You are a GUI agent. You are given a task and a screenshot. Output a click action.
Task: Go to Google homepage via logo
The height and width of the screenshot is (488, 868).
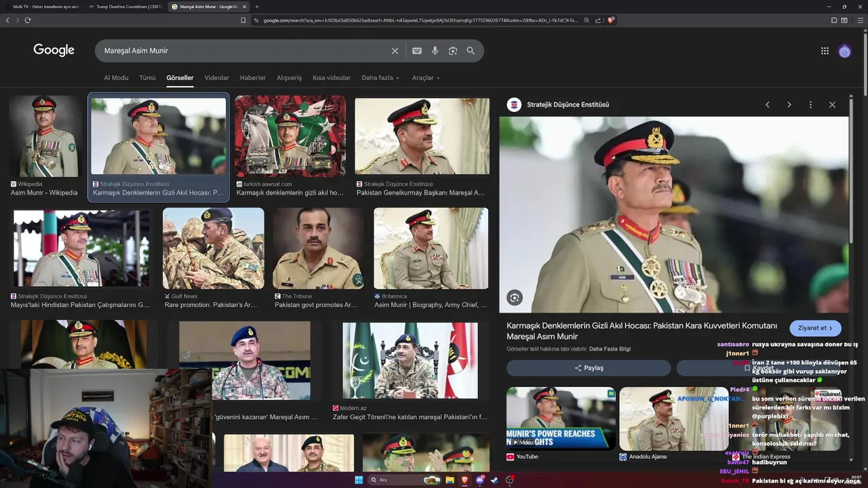click(x=54, y=50)
